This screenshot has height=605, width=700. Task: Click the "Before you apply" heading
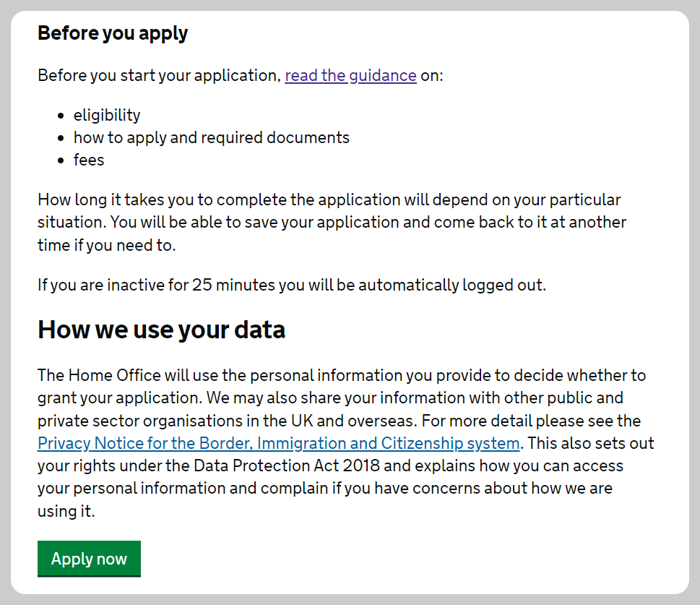(113, 33)
